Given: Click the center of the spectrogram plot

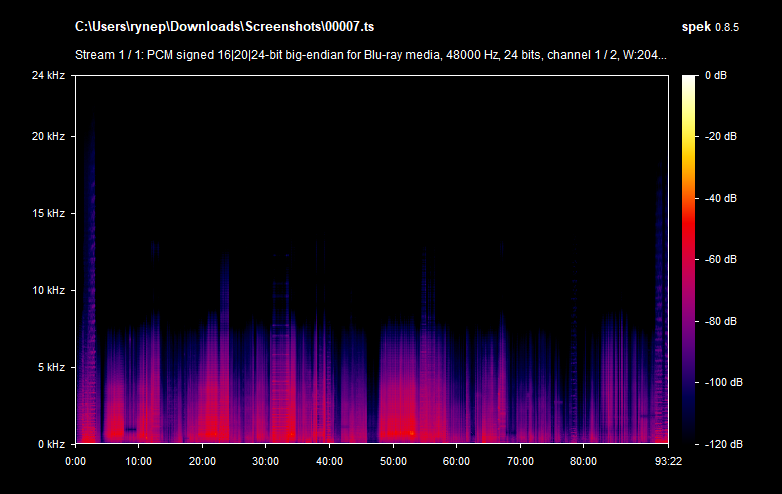Looking at the screenshot, I should (371, 259).
